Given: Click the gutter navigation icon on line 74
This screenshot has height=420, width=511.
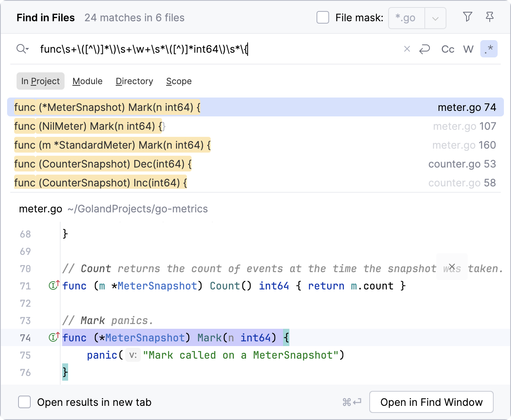Looking at the screenshot, I should (53, 337).
